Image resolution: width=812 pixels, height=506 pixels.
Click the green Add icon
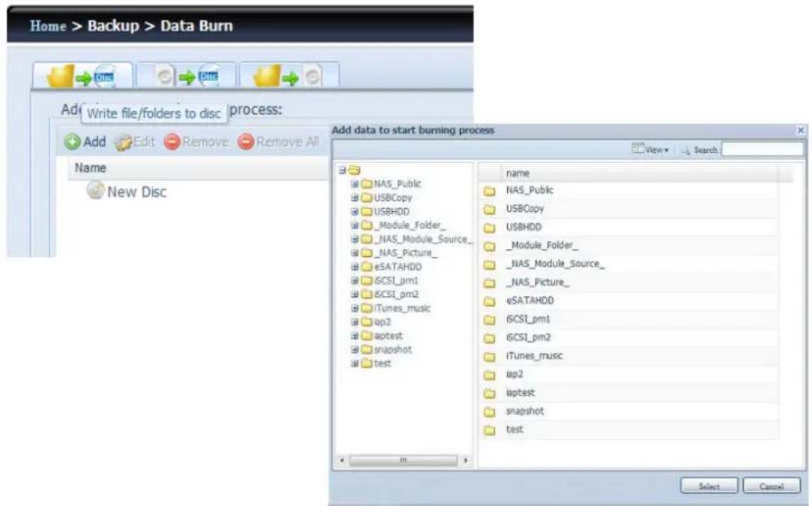coord(71,141)
